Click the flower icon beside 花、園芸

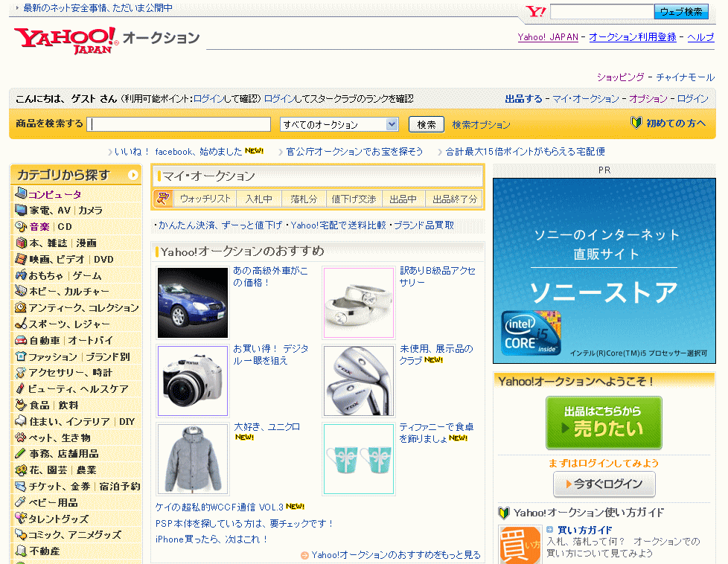pos(21,470)
